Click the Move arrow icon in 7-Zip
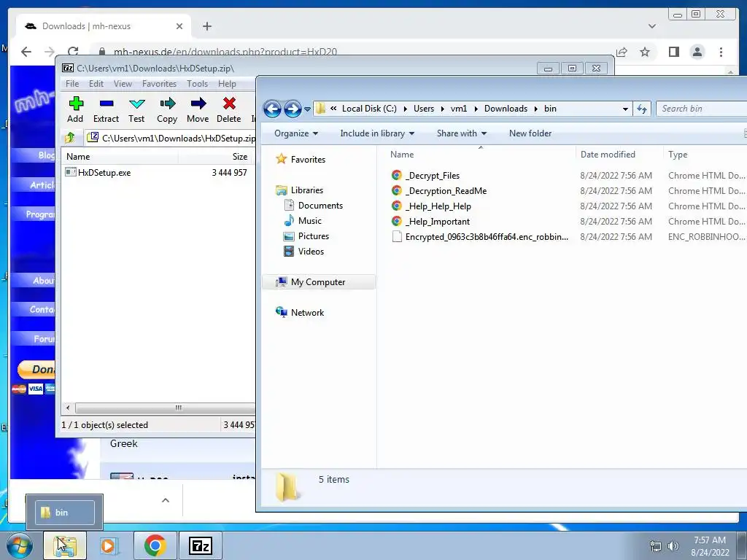 (198, 109)
